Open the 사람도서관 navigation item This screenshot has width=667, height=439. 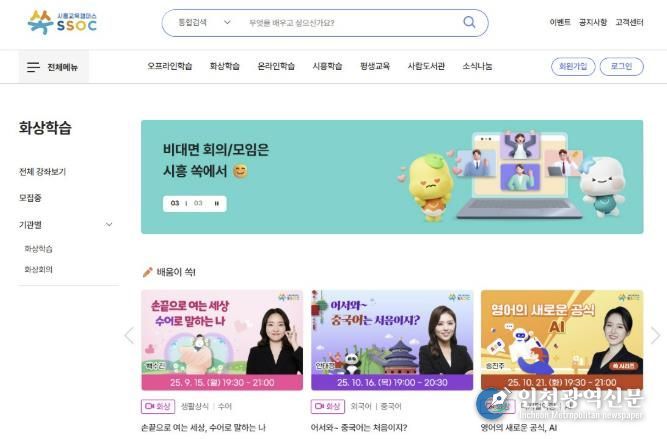[x=426, y=66]
